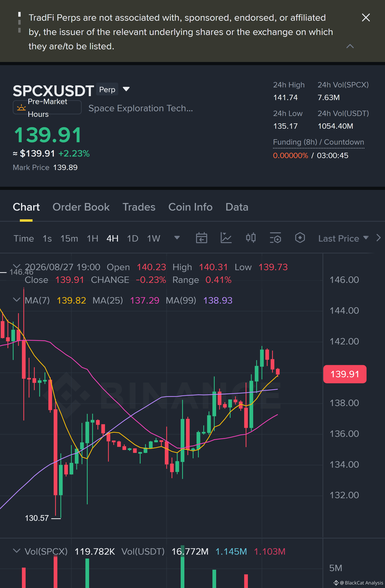This screenshot has width=385, height=588.
Task: Click the 0.00000% funding rate
Action: (291, 155)
